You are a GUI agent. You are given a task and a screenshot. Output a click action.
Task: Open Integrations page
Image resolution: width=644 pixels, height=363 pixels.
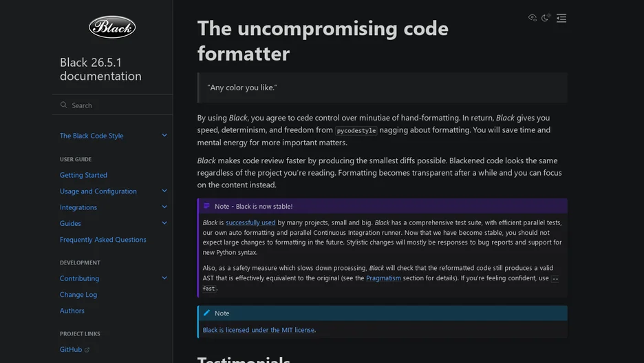(78, 207)
